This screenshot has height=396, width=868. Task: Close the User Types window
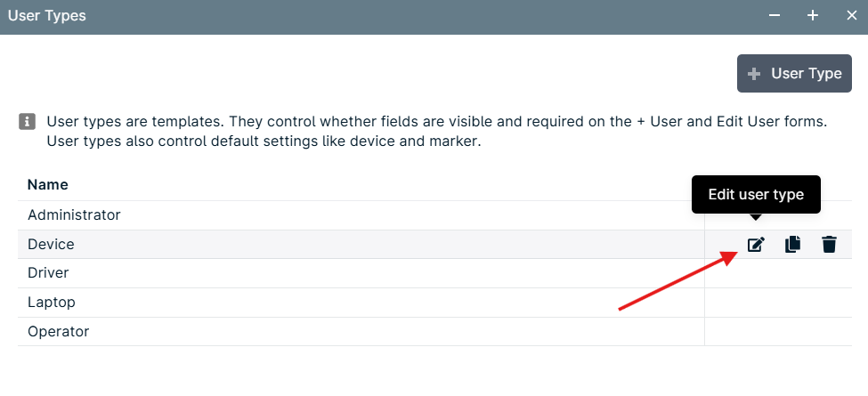tap(851, 15)
